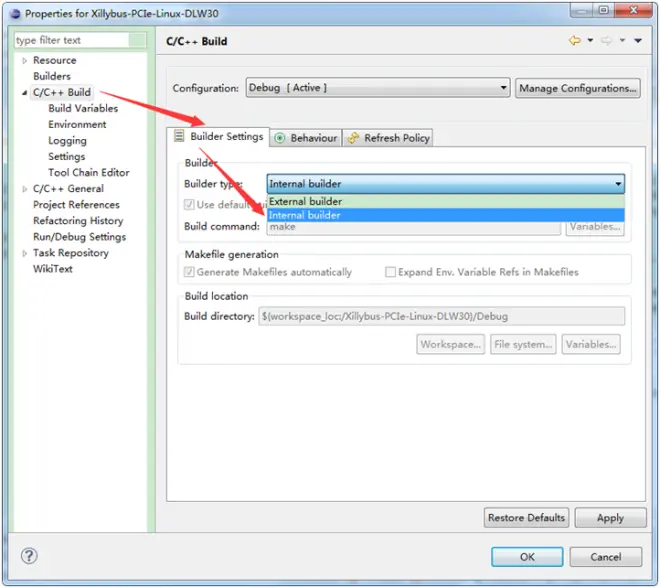This screenshot has width=660, height=588.
Task: Select Tool Chain Editor in the tree
Action: (89, 173)
